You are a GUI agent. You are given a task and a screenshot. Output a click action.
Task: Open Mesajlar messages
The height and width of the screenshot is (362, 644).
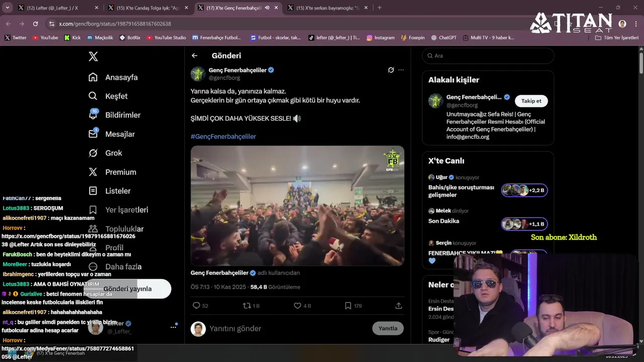tap(112, 134)
